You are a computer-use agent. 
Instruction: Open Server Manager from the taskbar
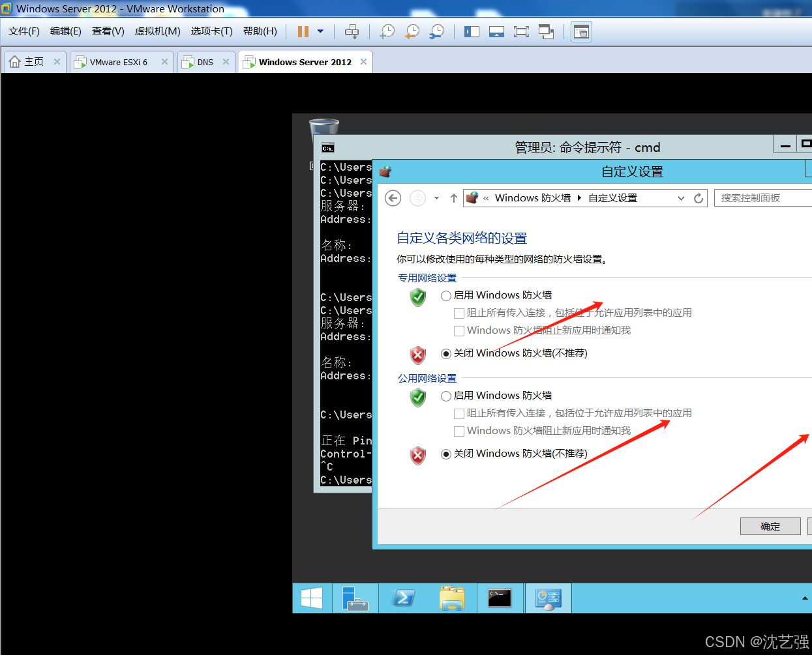coord(356,598)
